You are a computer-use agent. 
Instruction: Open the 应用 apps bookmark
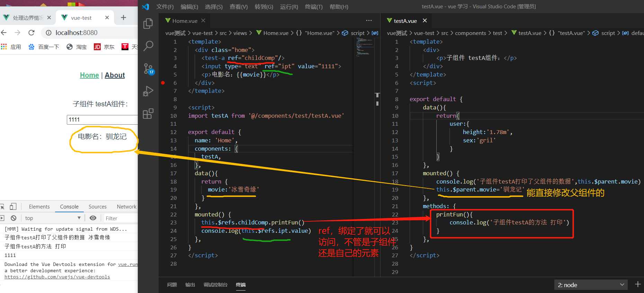11,47
